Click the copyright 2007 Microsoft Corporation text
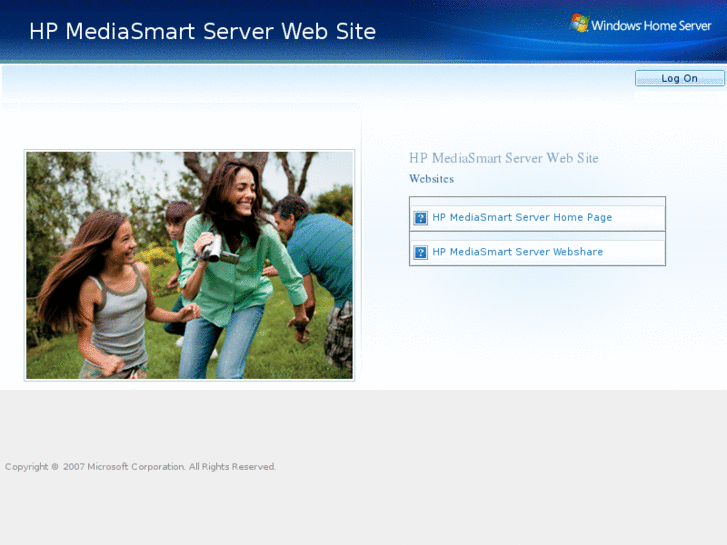The image size is (727, 545). 140,467
